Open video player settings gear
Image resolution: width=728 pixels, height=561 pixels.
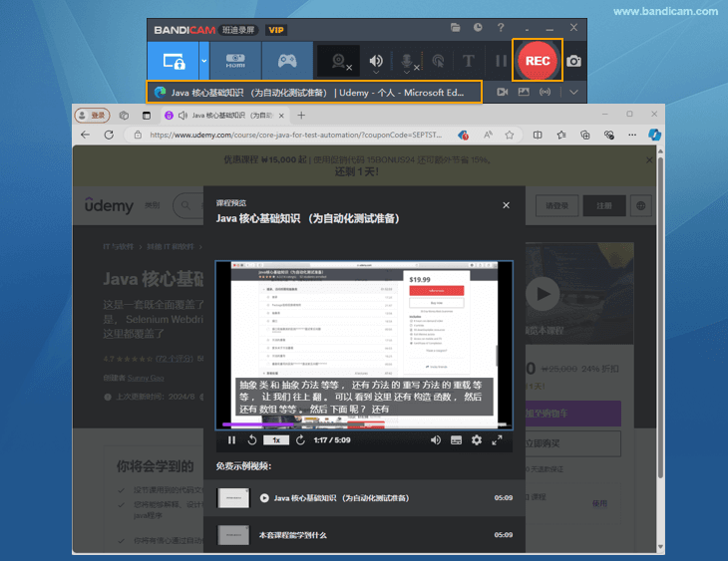(x=477, y=439)
